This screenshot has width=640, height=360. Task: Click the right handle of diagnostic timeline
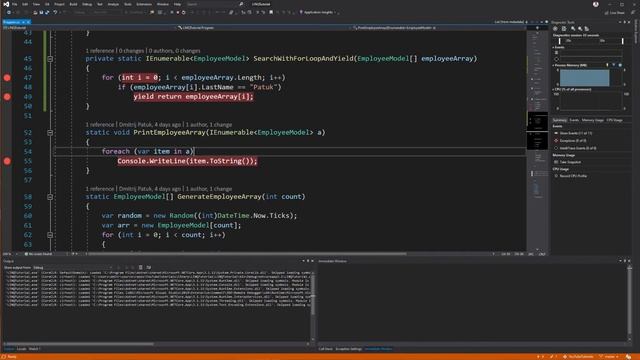click(x=622, y=41)
